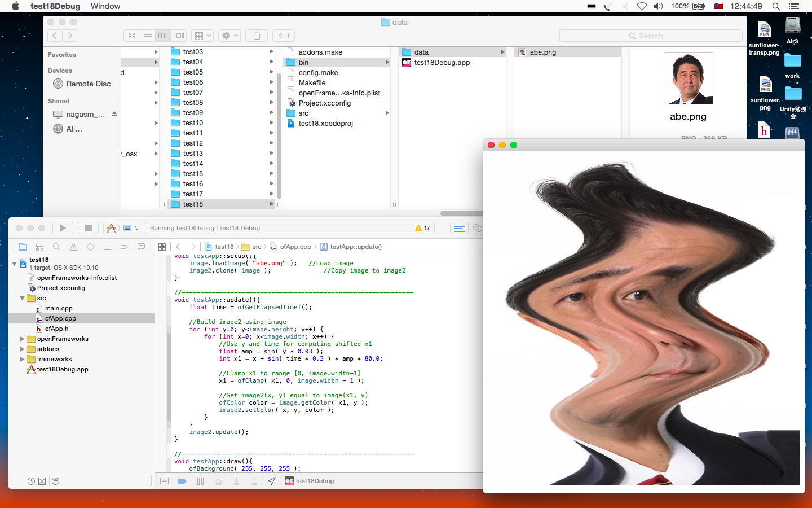Select main.cpp in the project navigator
This screenshot has width=812, height=508.
(x=59, y=308)
